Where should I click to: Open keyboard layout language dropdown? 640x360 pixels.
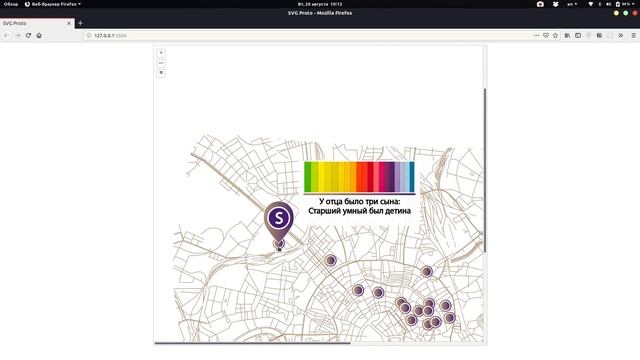(x=572, y=4)
